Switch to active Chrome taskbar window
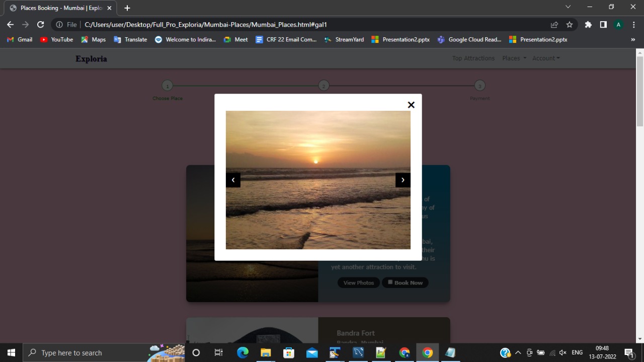Viewport: 644px width, 362px height. pyautogui.click(x=428, y=352)
